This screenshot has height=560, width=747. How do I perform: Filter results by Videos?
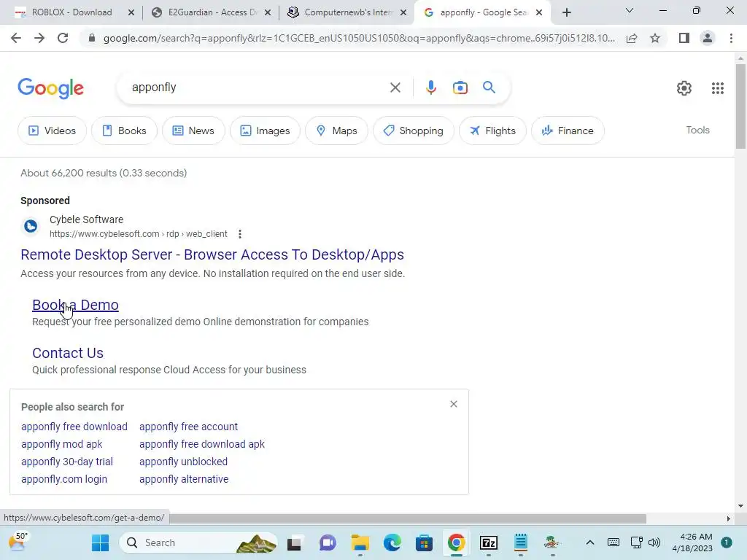[52, 131]
